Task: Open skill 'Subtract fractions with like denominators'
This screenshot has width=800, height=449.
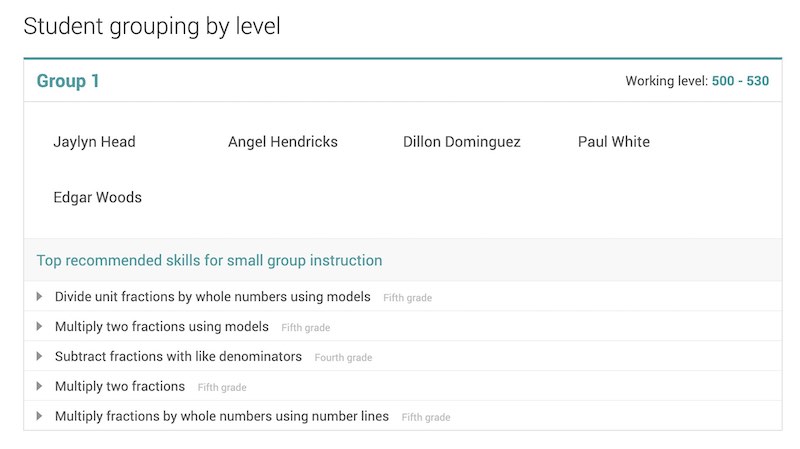Action: pos(179,356)
